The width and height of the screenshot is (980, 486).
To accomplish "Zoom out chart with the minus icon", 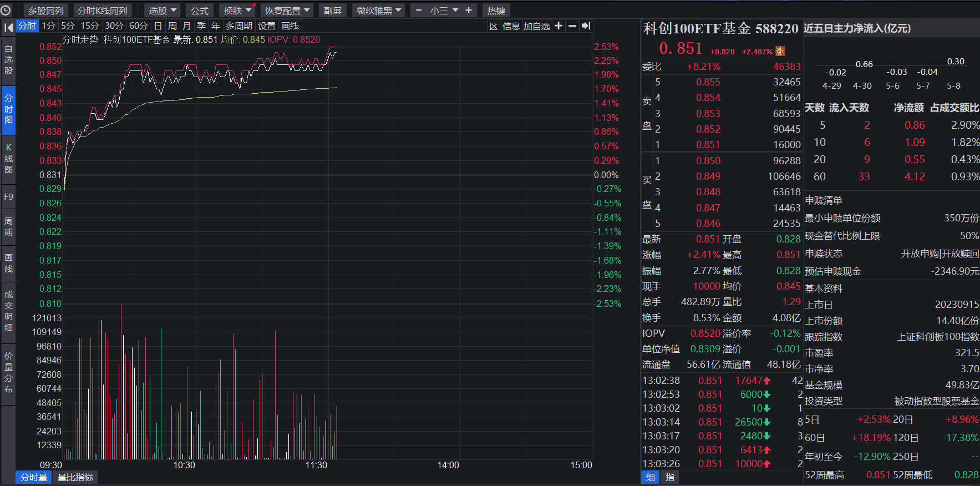I will (x=572, y=26).
